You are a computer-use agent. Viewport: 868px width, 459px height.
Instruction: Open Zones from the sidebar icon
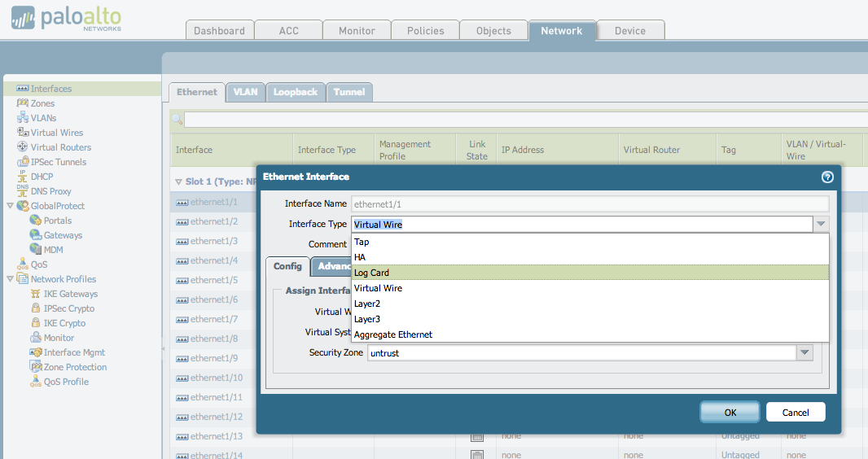click(x=23, y=103)
